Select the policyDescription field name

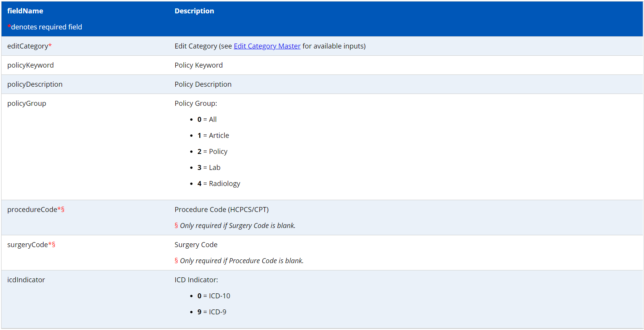click(35, 84)
